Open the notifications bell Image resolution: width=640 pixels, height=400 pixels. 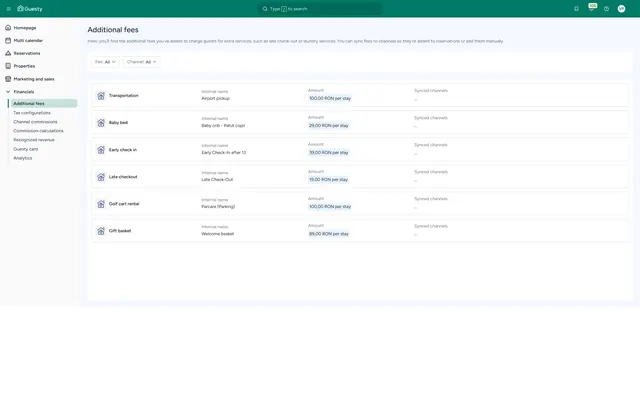tap(576, 9)
